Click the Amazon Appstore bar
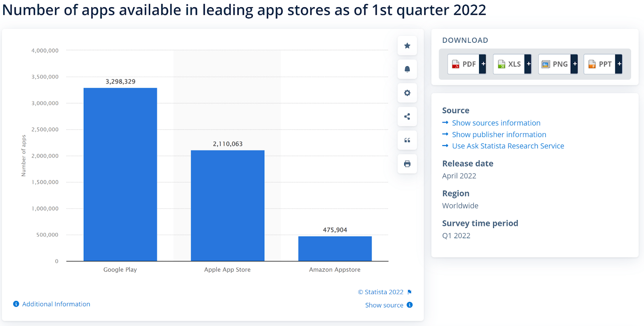Viewport: 644px width, 326px height. coord(335,249)
